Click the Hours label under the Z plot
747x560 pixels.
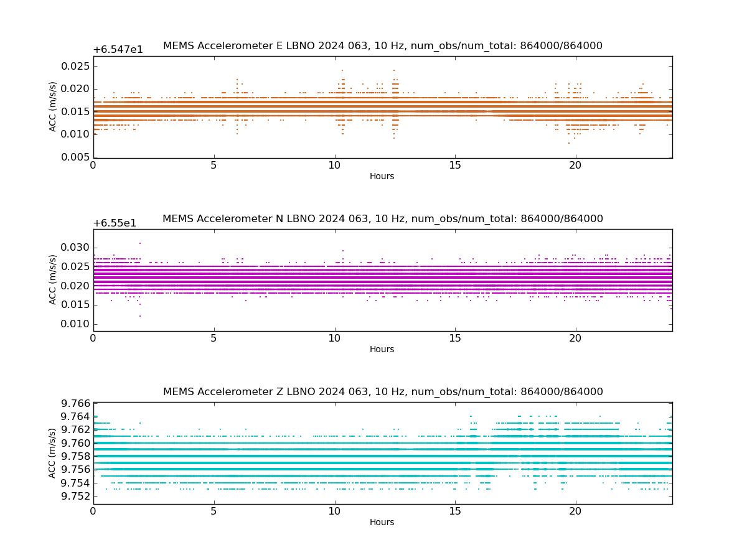click(382, 522)
